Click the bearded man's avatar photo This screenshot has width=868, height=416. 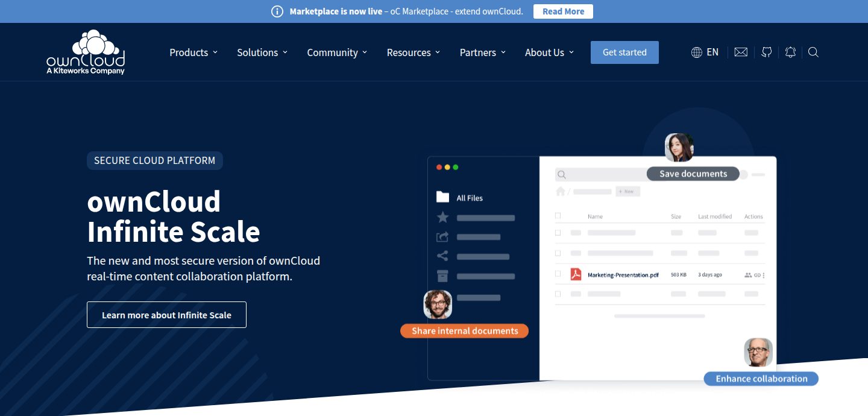pos(438,304)
